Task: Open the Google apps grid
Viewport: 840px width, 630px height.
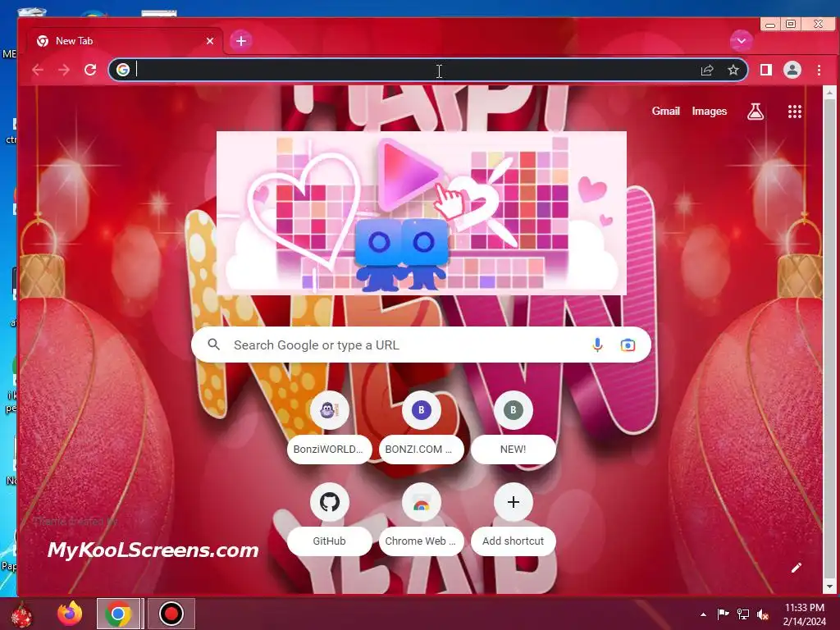Action: (795, 112)
